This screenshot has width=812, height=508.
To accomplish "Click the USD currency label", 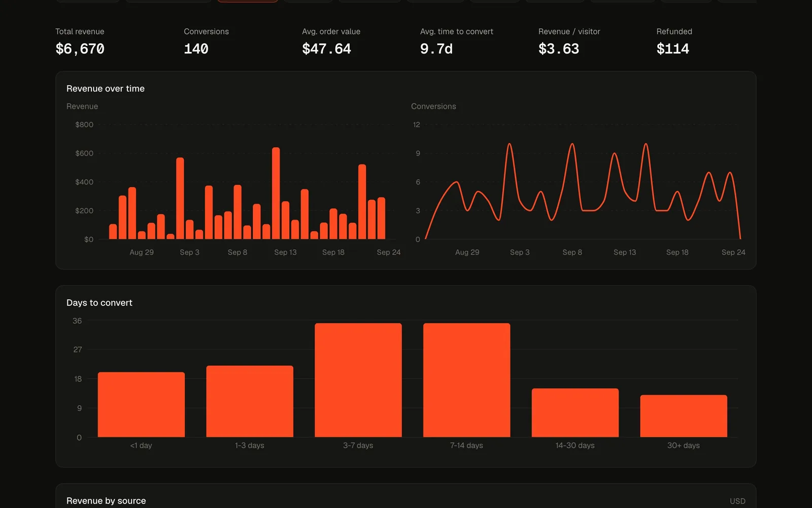I will pyautogui.click(x=737, y=501).
